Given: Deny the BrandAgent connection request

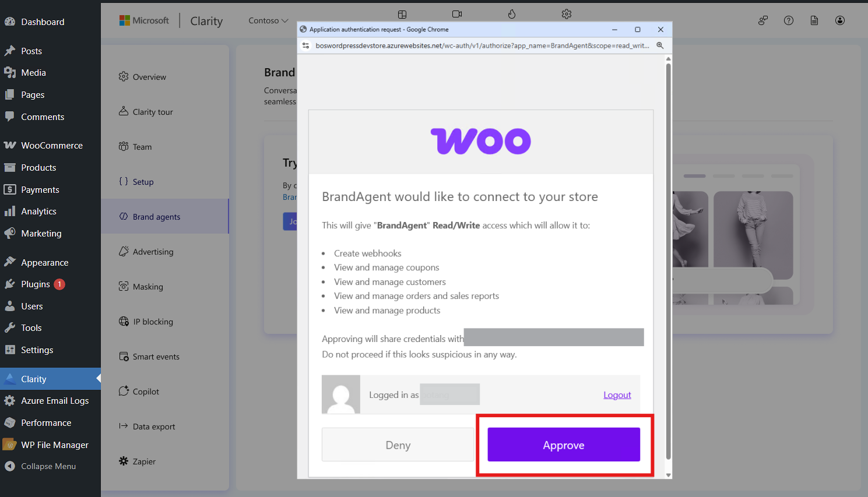Looking at the screenshot, I should tap(398, 445).
